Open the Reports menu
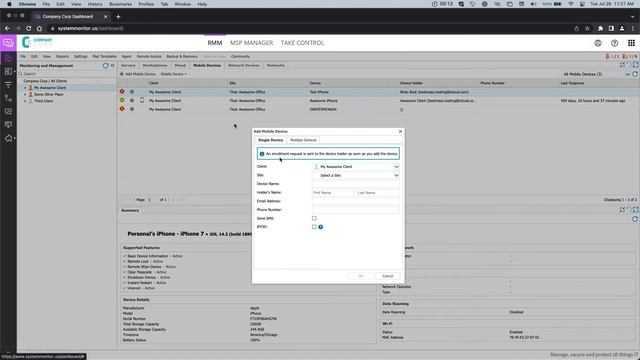The width and height of the screenshot is (640, 360). pos(62,56)
